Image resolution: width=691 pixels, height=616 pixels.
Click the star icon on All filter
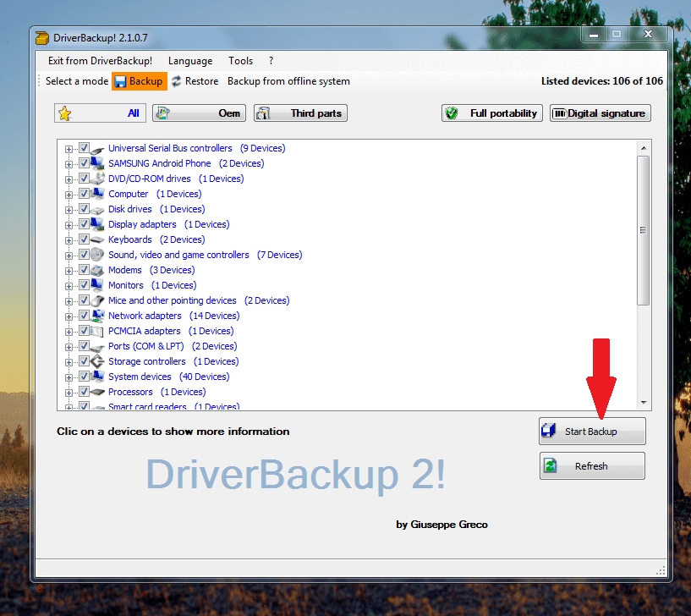click(65, 113)
